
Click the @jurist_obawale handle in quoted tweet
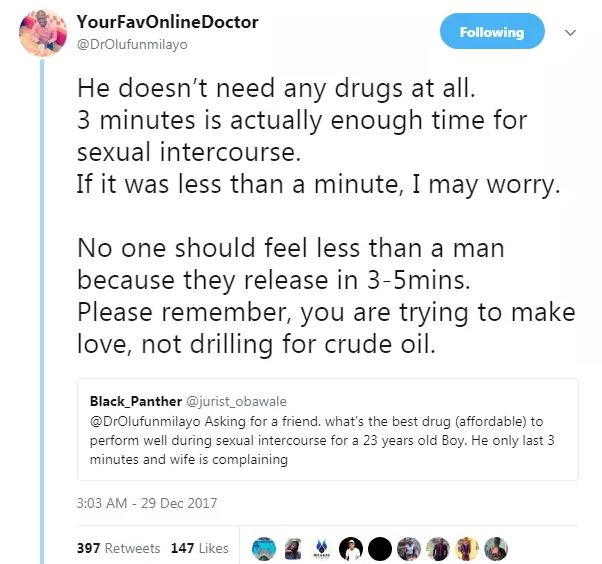point(233,400)
